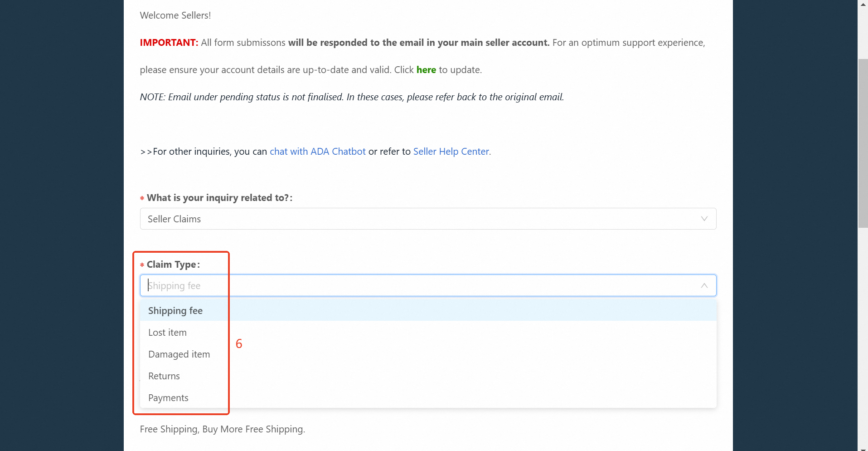The image size is (868, 451).
Task: Click the 'here' link to update account details
Action: 425,69
